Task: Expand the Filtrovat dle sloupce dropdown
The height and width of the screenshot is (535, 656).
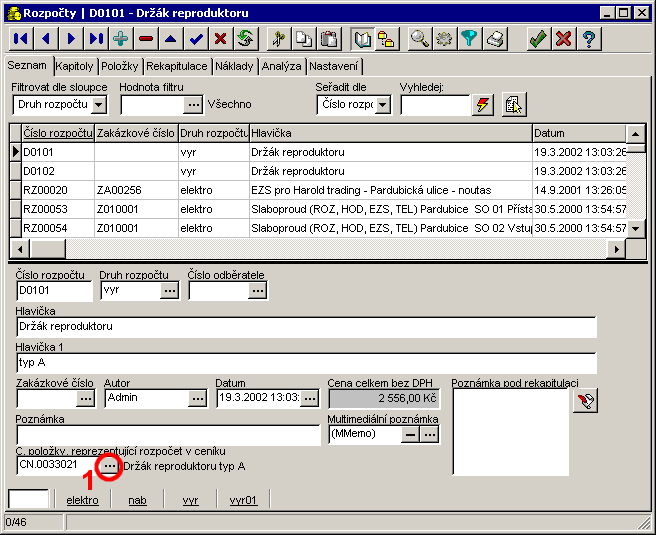Action: point(98,104)
